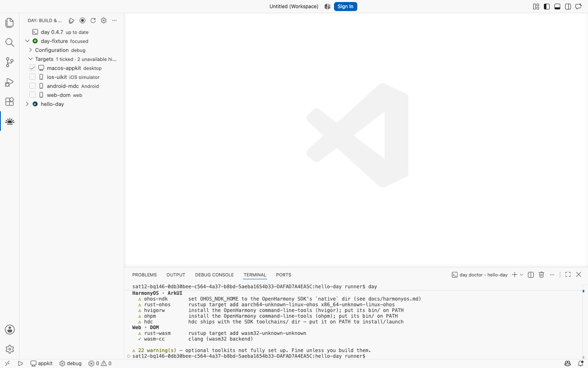Screen dimensions: 588x368
Task: Tick the android-mdc target checkbox
Action: (x=33, y=86)
